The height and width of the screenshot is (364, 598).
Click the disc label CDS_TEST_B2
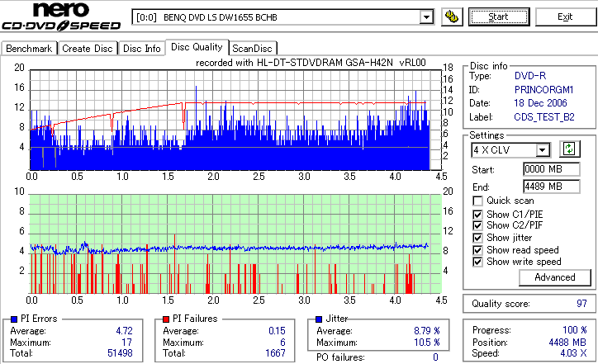point(544,117)
